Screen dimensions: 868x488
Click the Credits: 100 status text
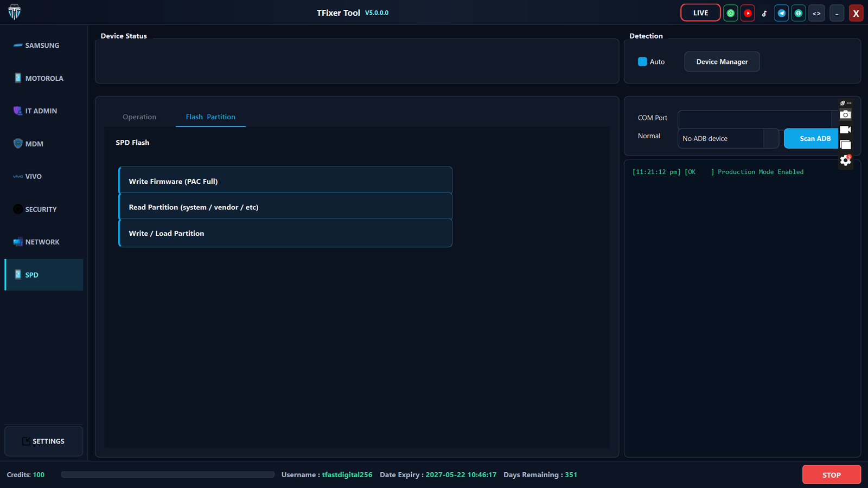25,474
